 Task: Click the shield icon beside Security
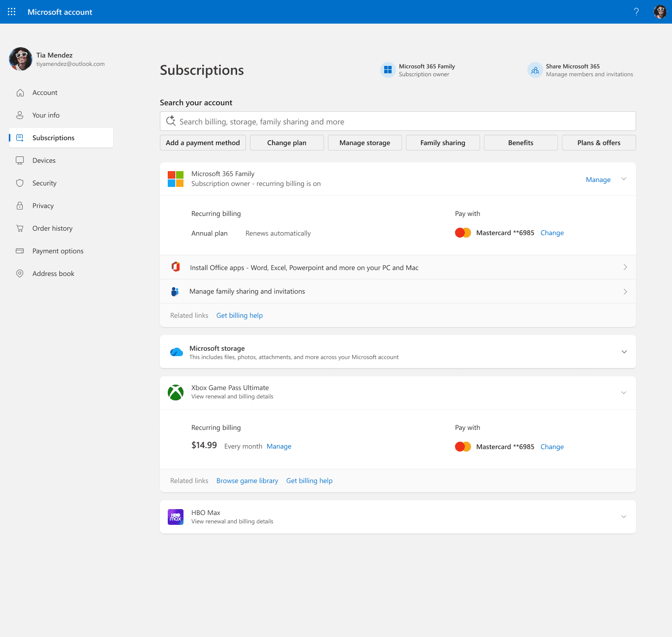[20, 183]
